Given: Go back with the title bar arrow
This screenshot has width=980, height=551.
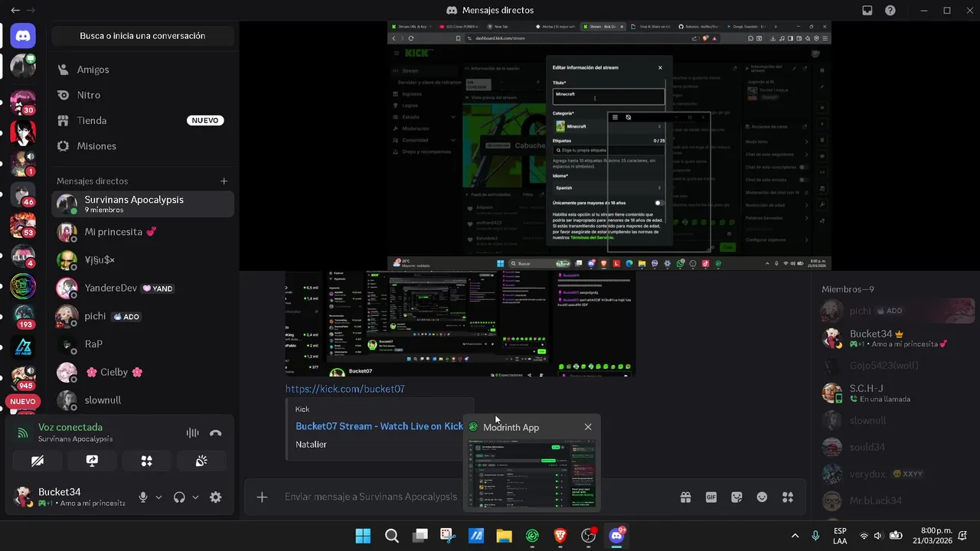Looking at the screenshot, I should click(15, 11).
